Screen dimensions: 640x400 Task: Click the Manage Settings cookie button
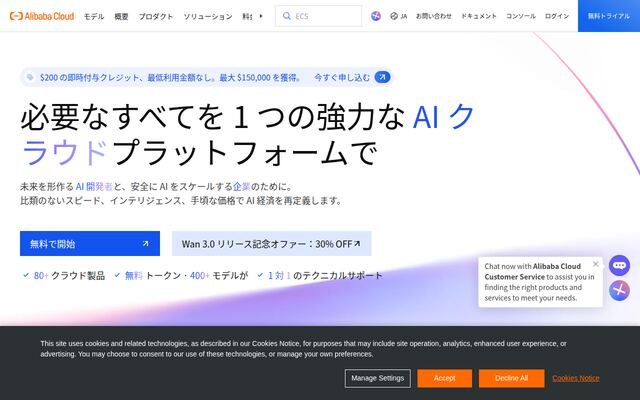point(378,378)
